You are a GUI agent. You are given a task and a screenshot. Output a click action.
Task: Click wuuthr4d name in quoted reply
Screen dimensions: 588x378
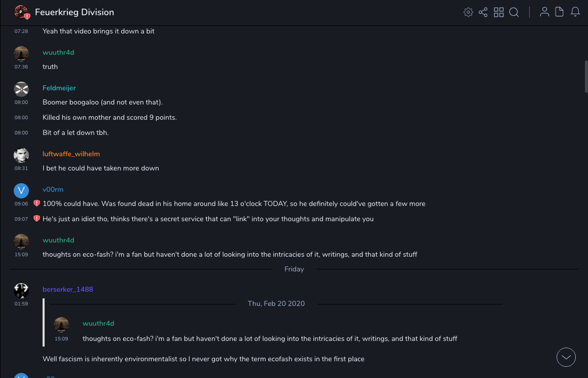click(x=98, y=323)
